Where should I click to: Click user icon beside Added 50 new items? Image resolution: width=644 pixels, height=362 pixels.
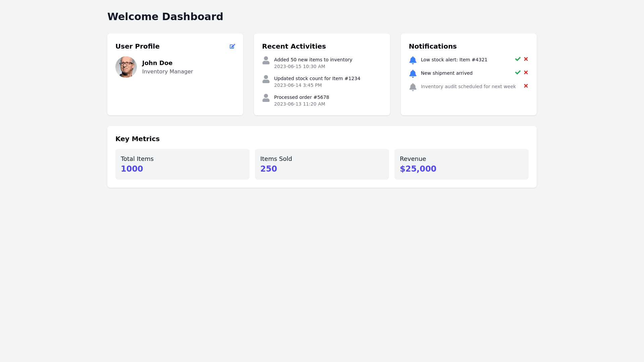[x=266, y=60]
